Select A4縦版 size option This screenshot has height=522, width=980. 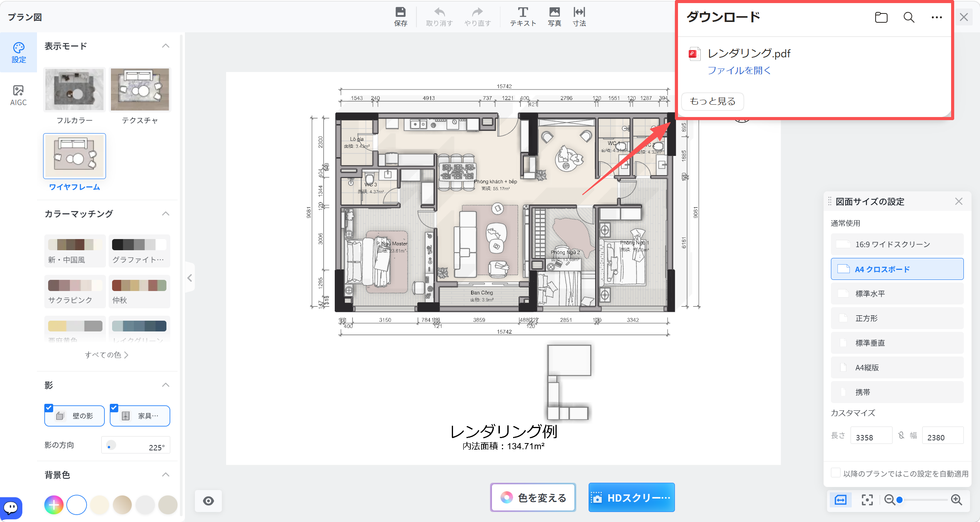pyautogui.click(x=897, y=368)
